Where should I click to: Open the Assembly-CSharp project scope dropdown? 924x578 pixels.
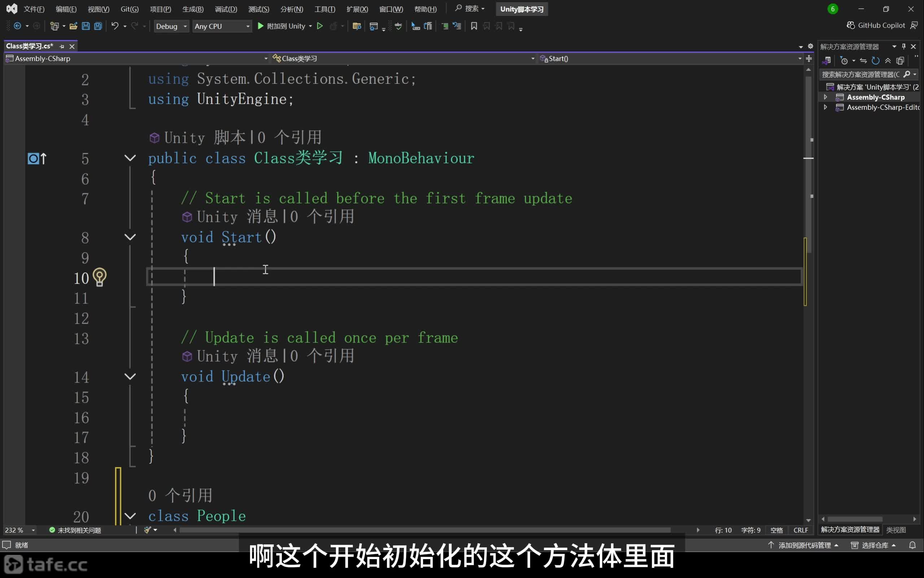tap(136, 59)
